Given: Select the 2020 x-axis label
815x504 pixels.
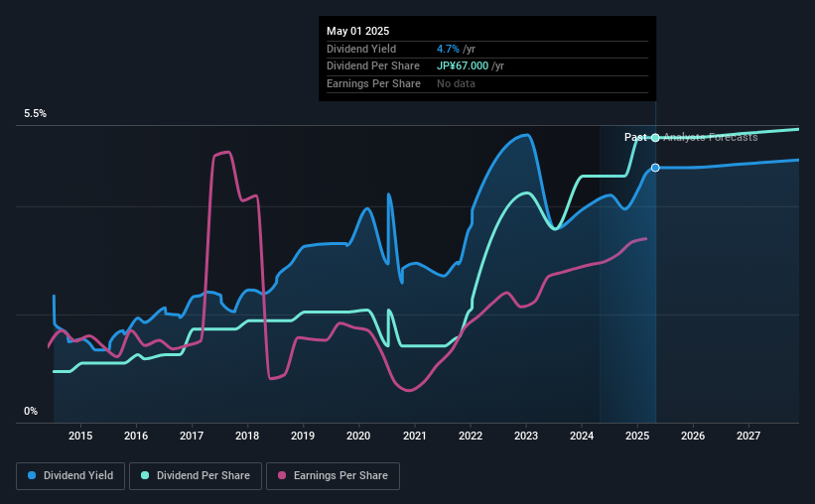Looking at the screenshot, I should click(358, 436).
